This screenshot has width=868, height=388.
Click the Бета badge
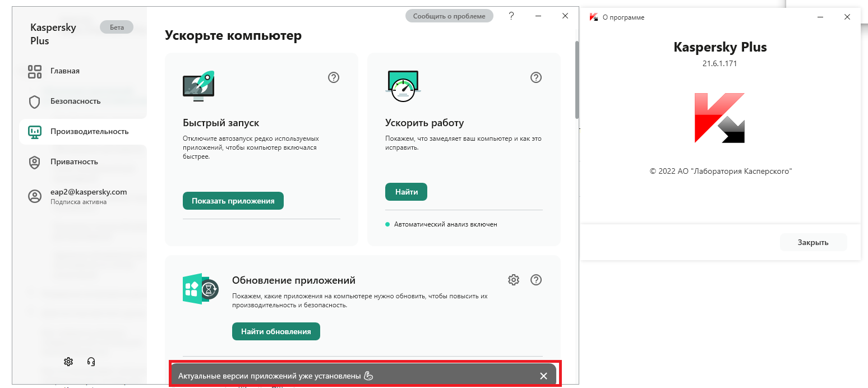(117, 27)
